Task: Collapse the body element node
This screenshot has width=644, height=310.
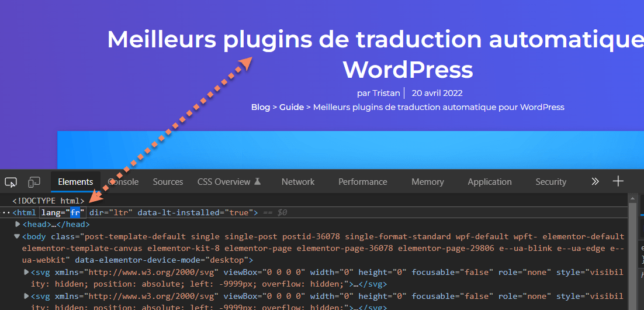Action: [17, 236]
